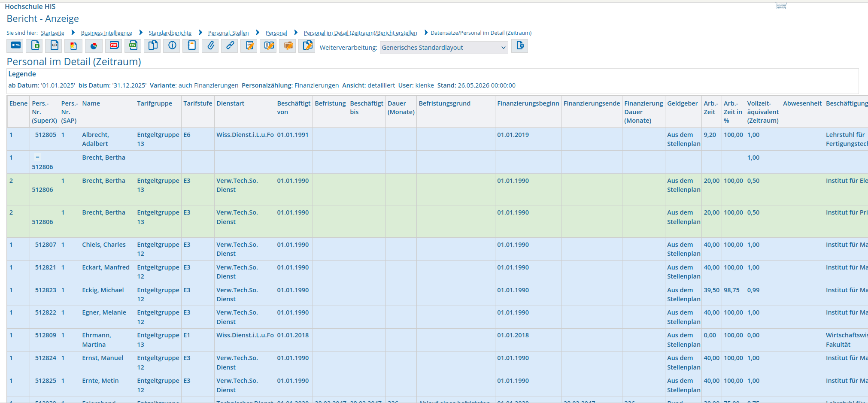868x403 pixels.
Task: Open the pie chart icon
Action: [x=94, y=45]
